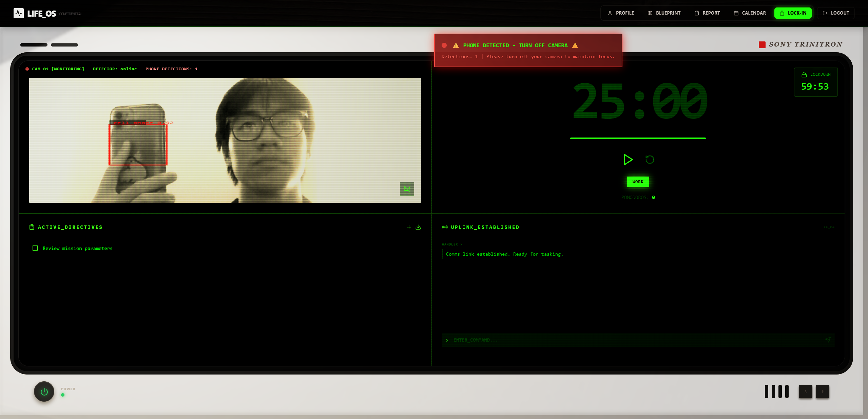The height and width of the screenshot is (419, 868).
Task: Toggle the WORK mode button
Action: [638, 182]
